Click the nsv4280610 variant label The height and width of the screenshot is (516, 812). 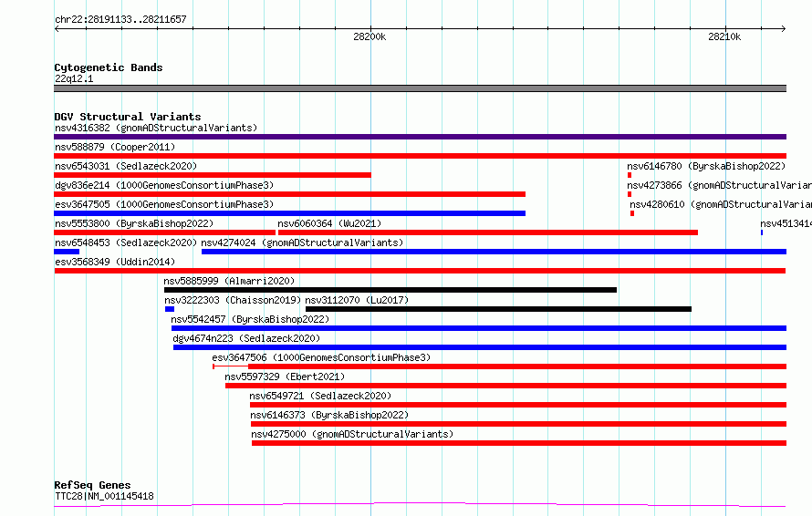[721, 204]
